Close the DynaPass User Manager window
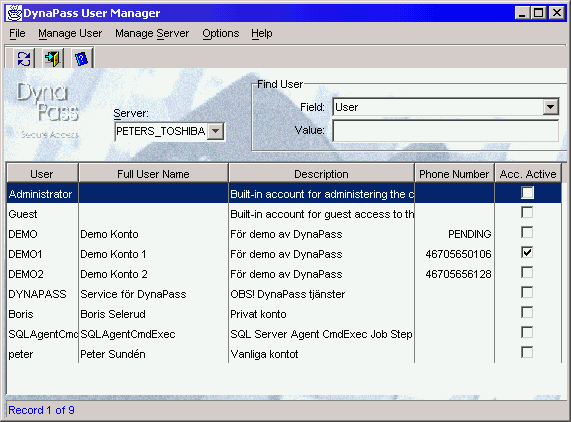 tap(557, 13)
